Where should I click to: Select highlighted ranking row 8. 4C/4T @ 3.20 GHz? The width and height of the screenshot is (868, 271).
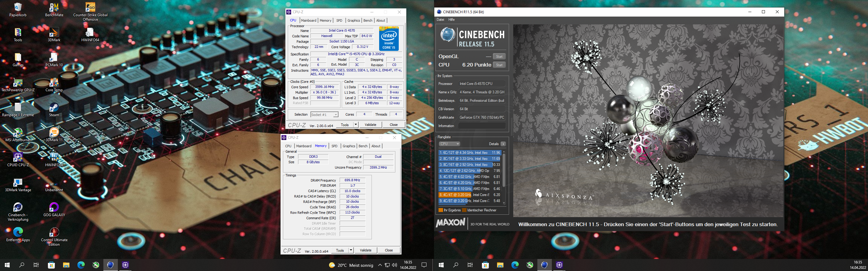470,195
